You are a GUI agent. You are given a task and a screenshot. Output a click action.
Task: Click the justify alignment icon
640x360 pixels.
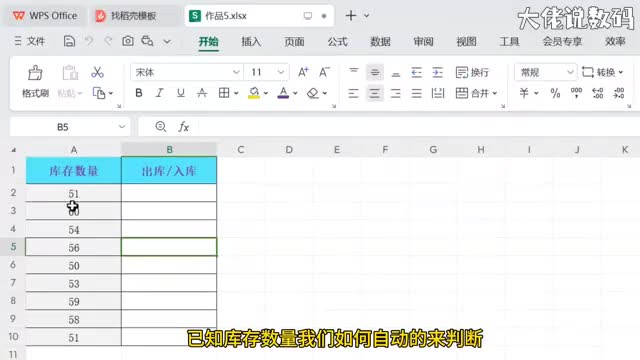(416, 93)
